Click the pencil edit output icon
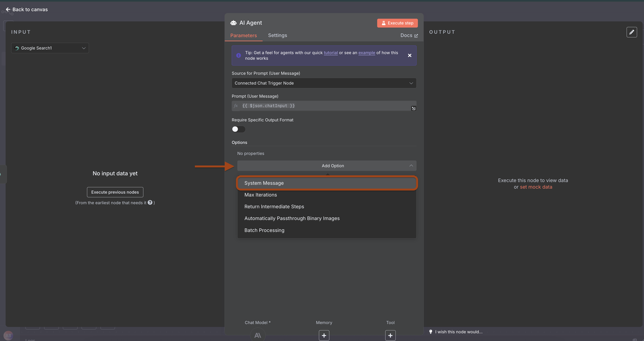Screen dimensions: 644x341 tap(631, 32)
